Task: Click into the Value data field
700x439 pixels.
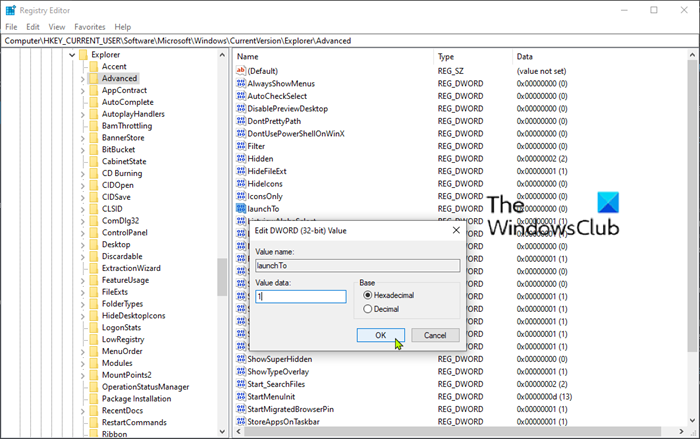Action: click(301, 297)
